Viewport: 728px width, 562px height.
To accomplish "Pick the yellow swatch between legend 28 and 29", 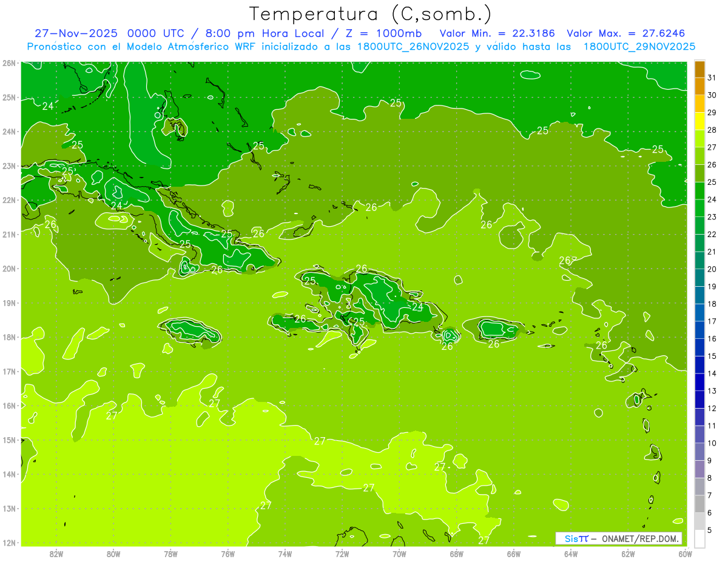I will [x=699, y=121].
